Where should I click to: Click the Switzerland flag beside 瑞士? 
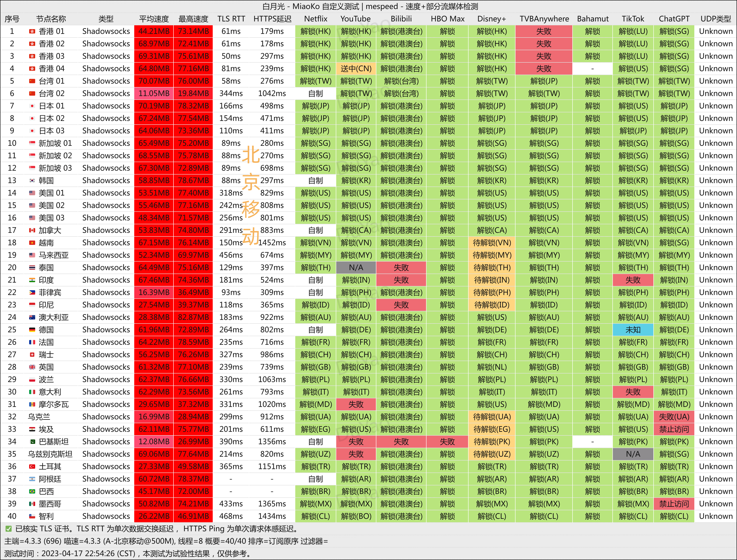(x=32, y=355)
